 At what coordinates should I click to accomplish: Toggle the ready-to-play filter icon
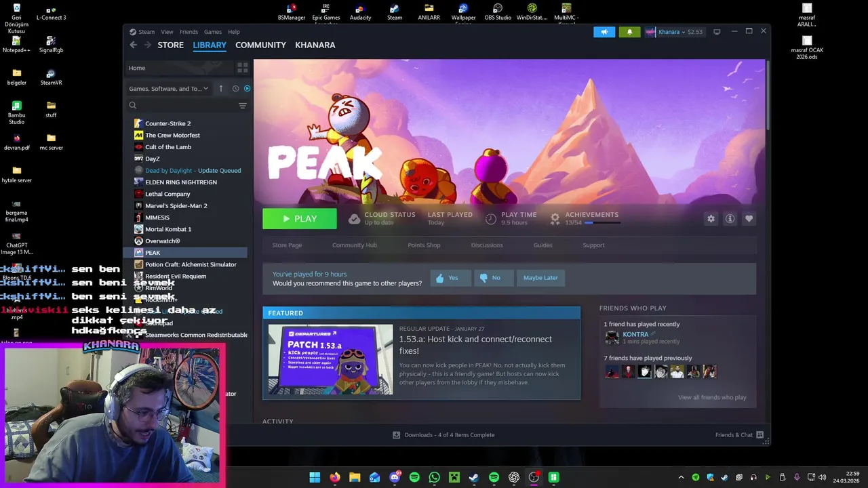coord(247,89)
